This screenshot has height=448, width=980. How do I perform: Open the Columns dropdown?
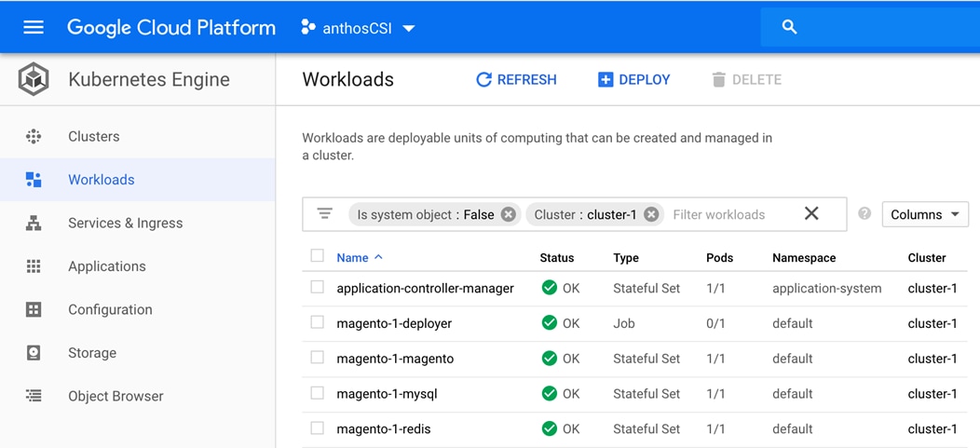[x=925, y=214]
